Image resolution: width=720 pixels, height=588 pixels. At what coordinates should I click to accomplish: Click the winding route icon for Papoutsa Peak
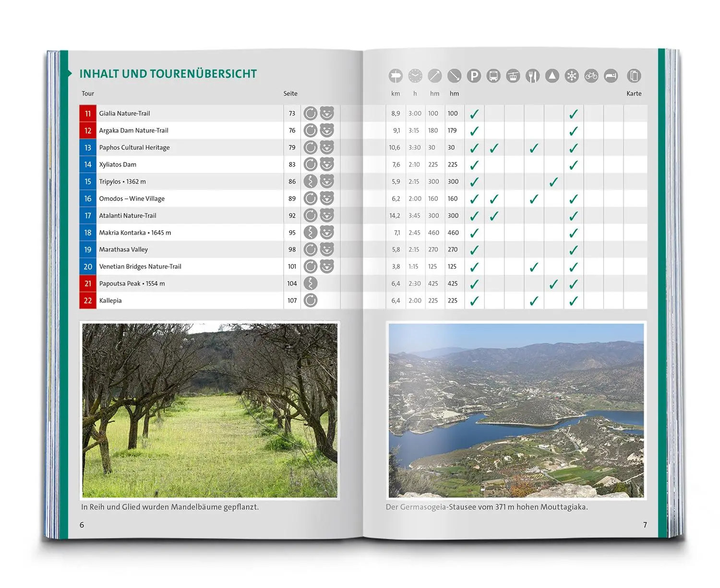(311, 283)
